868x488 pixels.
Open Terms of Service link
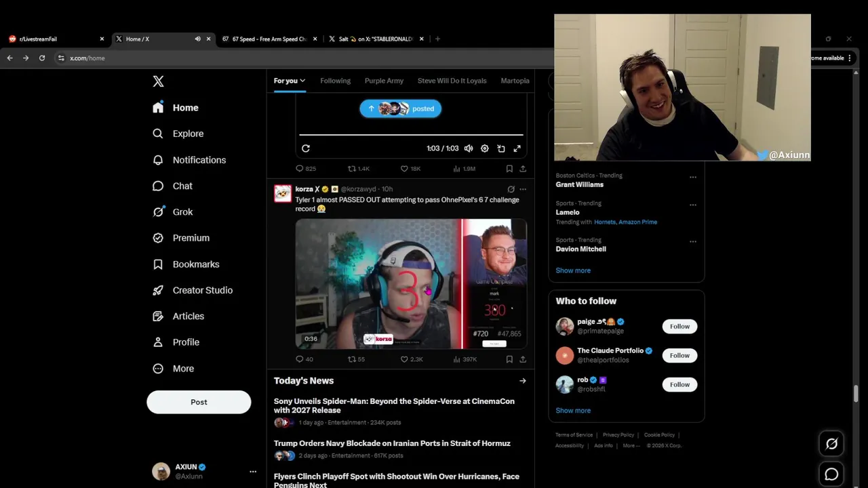(574, 435)
